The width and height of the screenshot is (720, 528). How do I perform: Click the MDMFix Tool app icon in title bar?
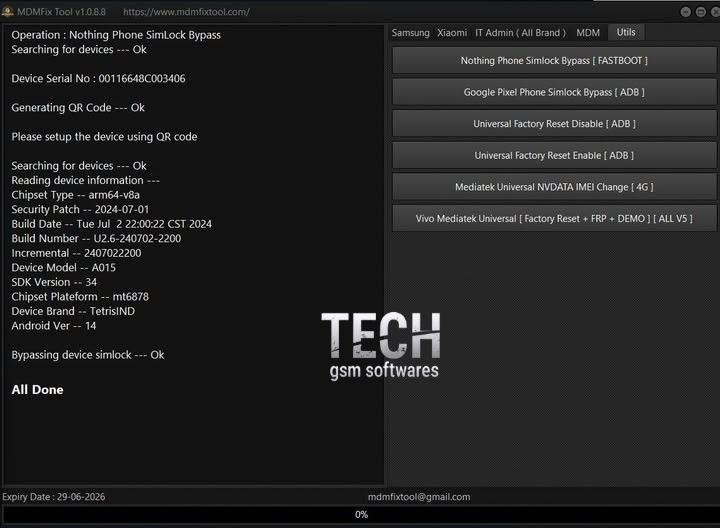(x=7, y=11)
